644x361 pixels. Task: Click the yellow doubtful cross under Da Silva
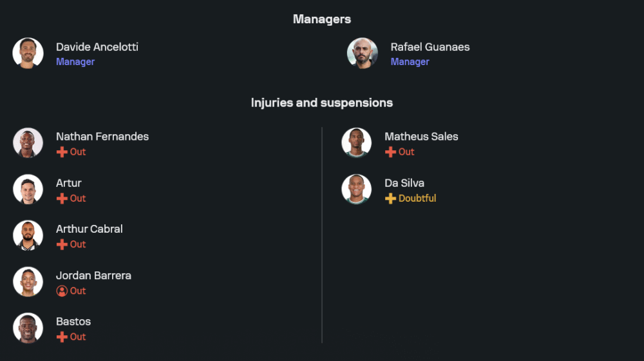(x=390, y=199)
